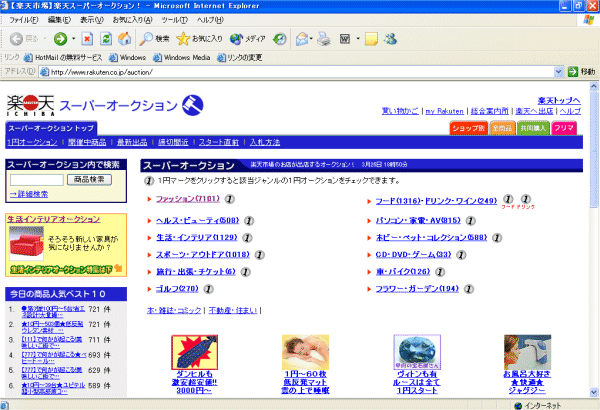Open the Search (検索) toolbar button
The width and height of the screenshot is (600, 410).
[x=154, y=39]
